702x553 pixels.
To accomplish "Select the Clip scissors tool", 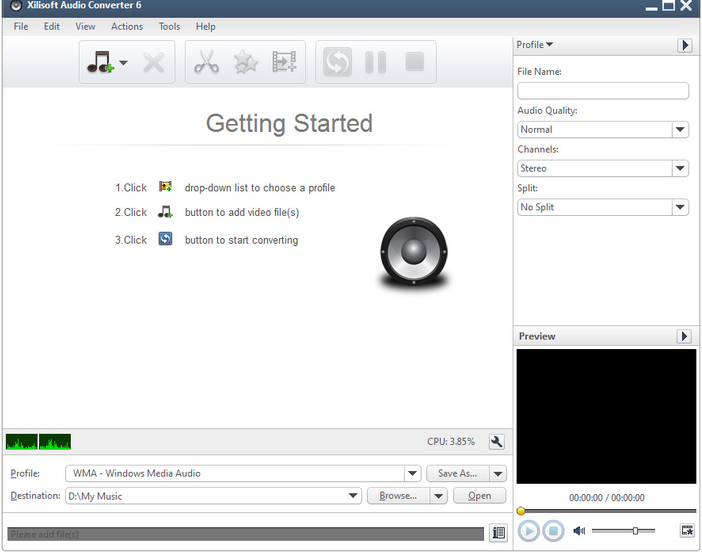I will (206, 62).
